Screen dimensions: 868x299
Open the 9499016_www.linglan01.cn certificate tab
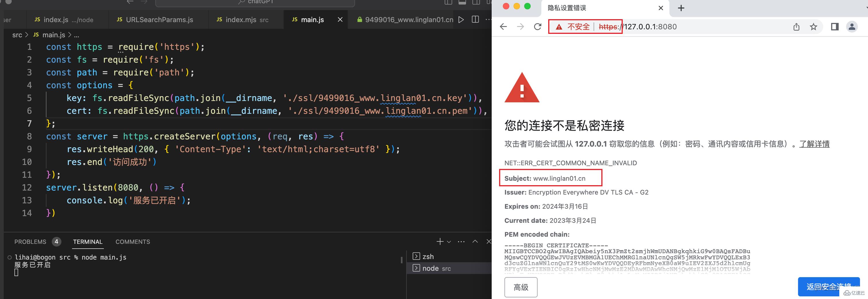[x=405, y=19]
